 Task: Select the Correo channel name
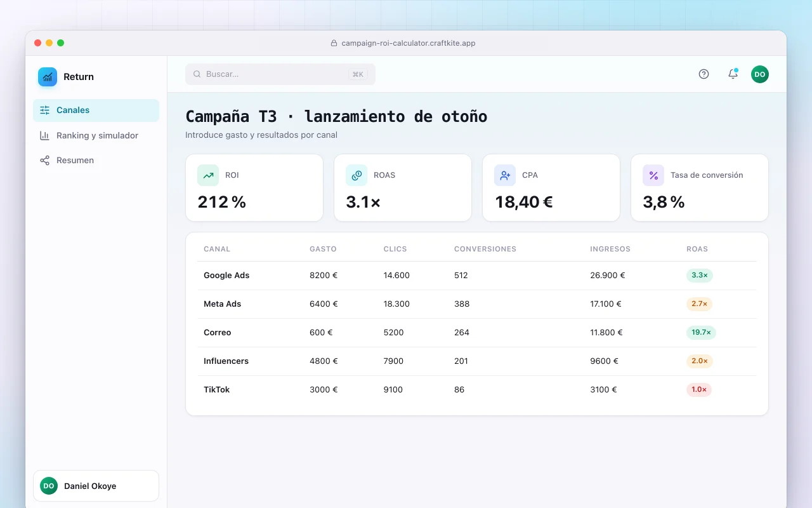(x=217, y=333)
